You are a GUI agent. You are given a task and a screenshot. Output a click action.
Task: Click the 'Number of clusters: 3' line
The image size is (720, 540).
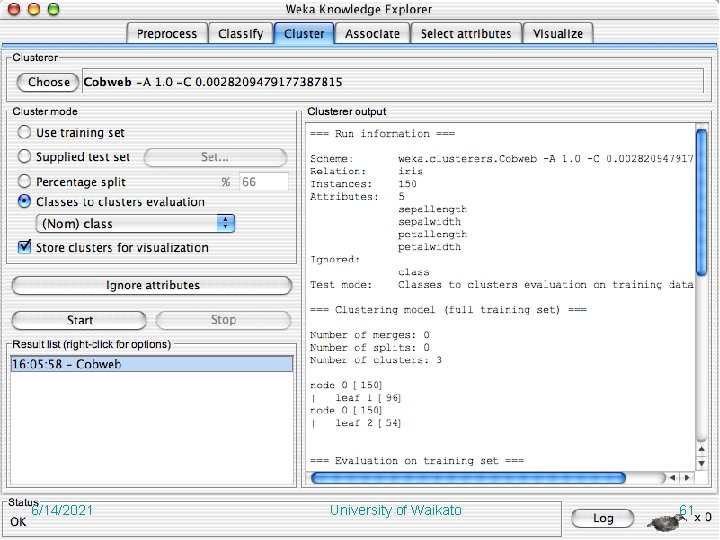click(x=376, y=360)
